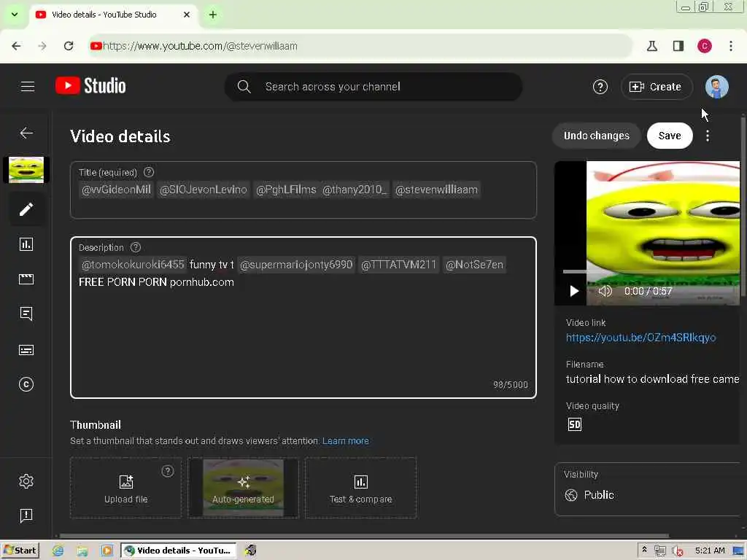This screenshot has width=747, height=560.
Task: Click the search magnifier icon
Action: point(244,87)
